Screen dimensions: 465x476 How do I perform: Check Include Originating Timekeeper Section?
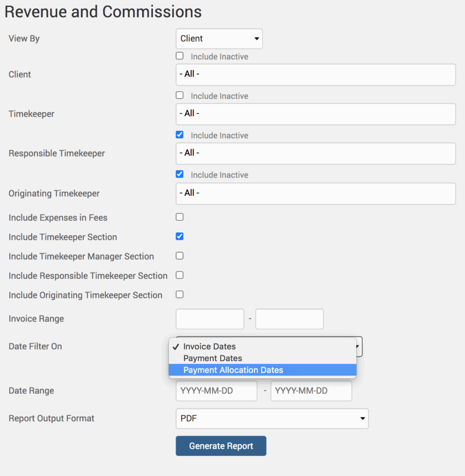tap(179, 295)
